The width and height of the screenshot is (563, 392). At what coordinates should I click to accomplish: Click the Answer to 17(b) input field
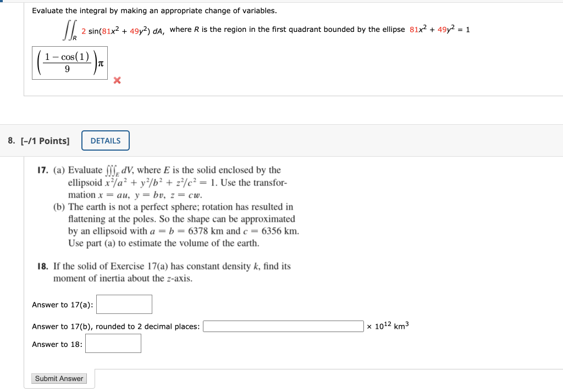coord(282,325)
